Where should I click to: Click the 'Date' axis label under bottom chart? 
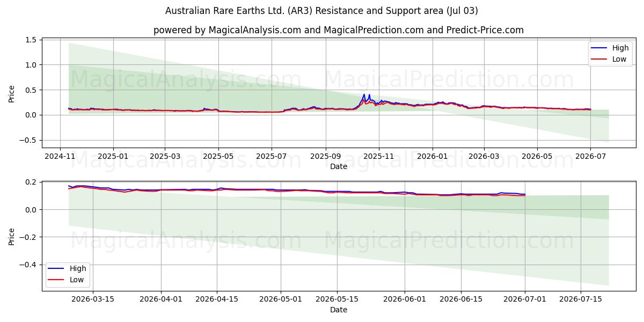pyautogui.click(x=339, y=310)
